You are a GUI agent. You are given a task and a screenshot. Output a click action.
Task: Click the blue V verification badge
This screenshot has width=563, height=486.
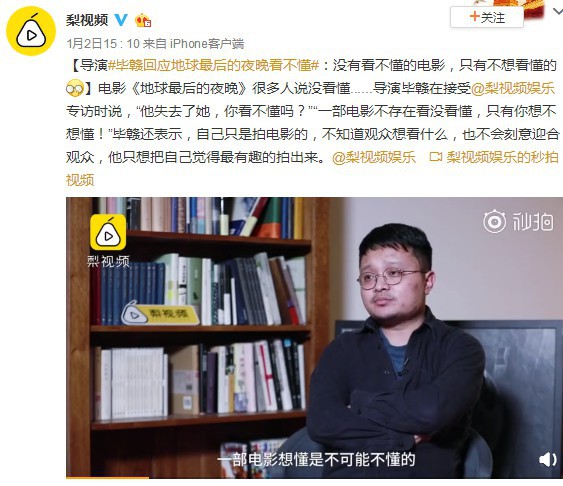(x=121, y=20)
